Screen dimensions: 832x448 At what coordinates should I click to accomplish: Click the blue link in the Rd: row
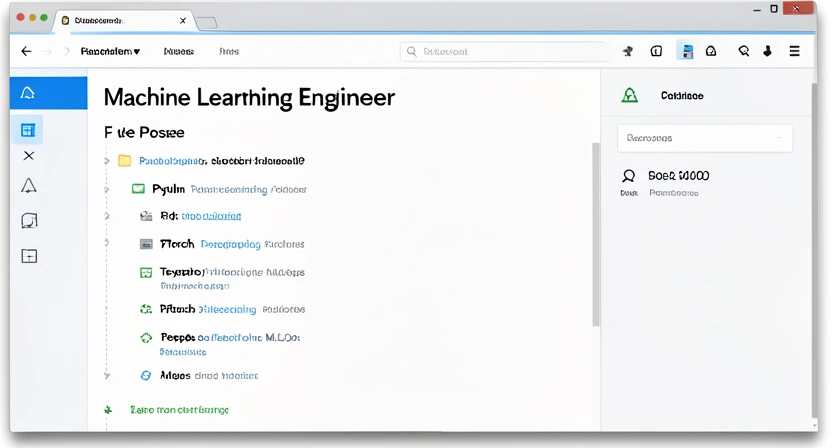211,216
